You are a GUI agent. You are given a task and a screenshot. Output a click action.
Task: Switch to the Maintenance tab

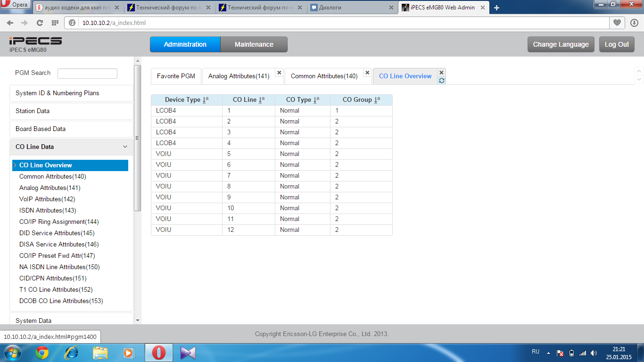point(254,44)
